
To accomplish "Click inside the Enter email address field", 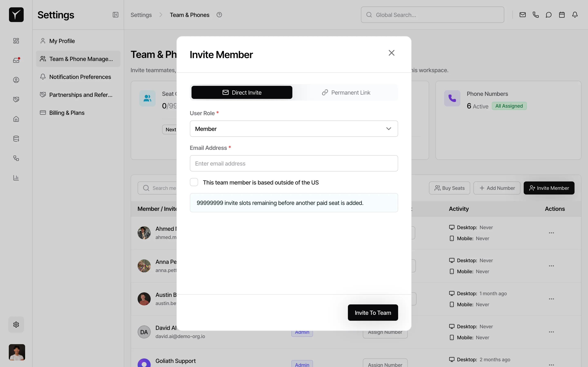I will click(294, 163).
